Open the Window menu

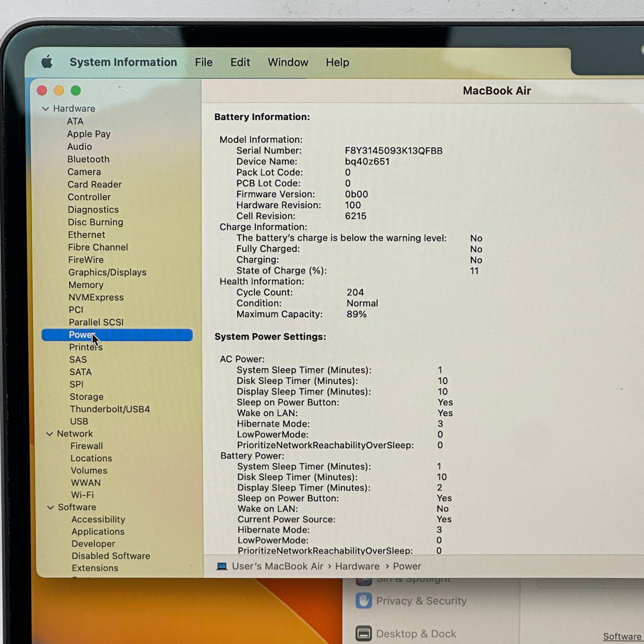288,62
